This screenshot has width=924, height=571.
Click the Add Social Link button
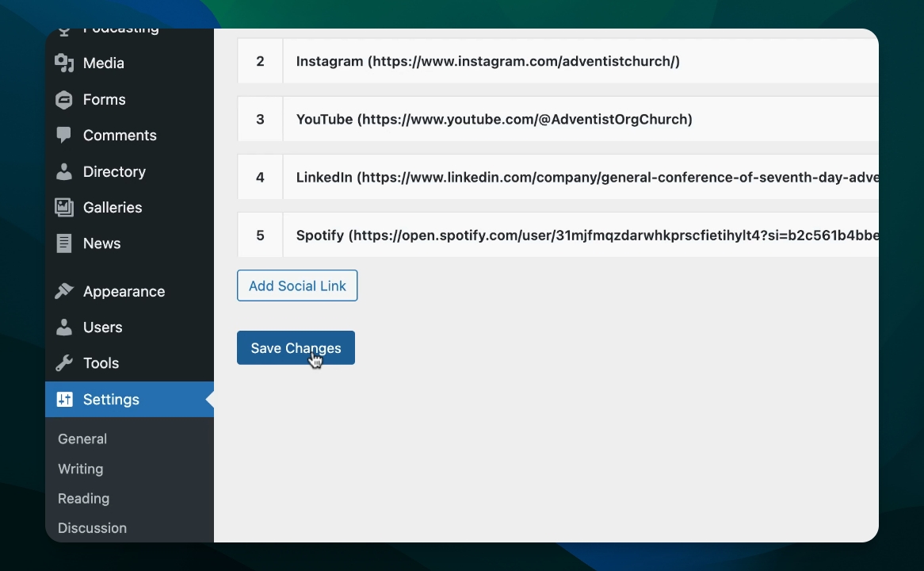[x=297, y=285]
